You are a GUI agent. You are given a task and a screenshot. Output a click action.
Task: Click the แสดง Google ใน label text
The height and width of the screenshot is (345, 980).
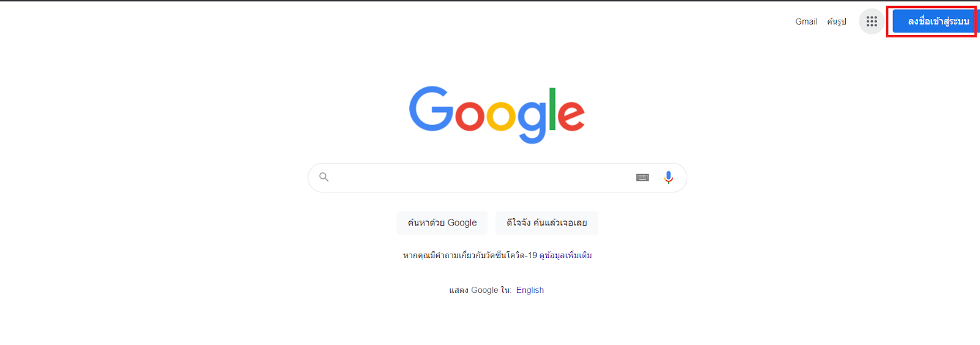coord(480,290)
